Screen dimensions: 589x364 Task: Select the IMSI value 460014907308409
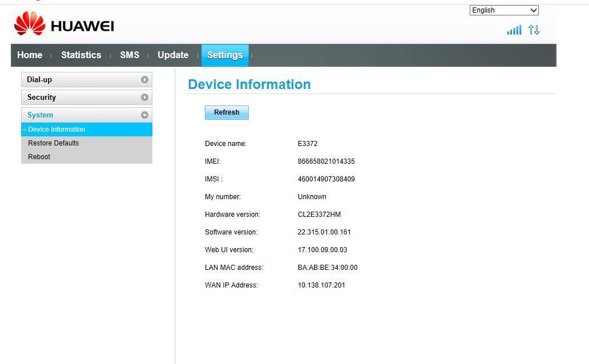[326, 179]
